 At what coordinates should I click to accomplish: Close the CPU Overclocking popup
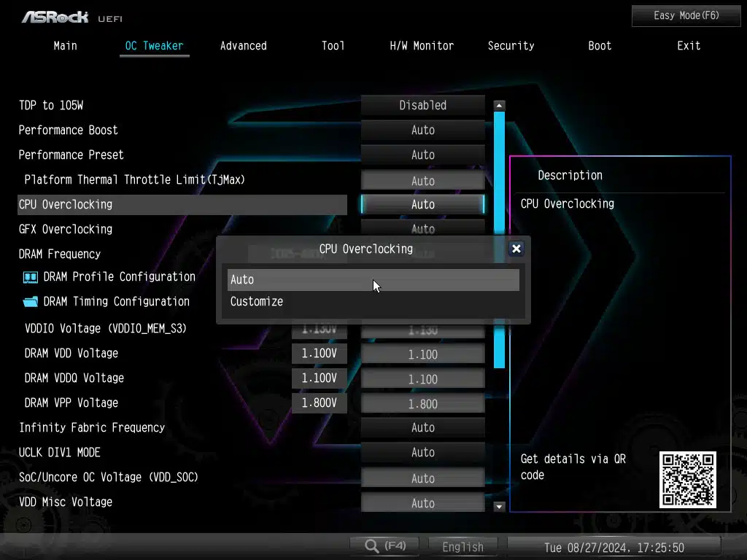pyautogui.click(x=516, y=249)
